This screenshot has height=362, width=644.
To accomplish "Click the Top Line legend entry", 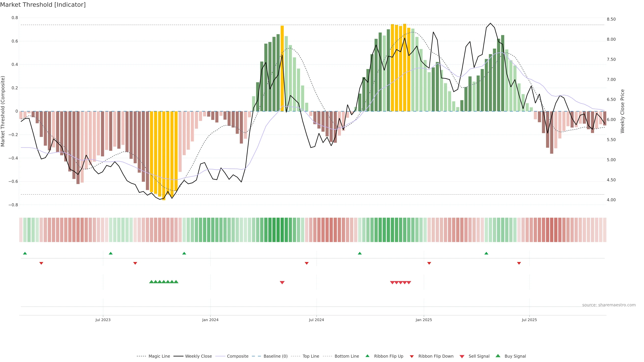I will pyautogui.click(x=311, y=356).
